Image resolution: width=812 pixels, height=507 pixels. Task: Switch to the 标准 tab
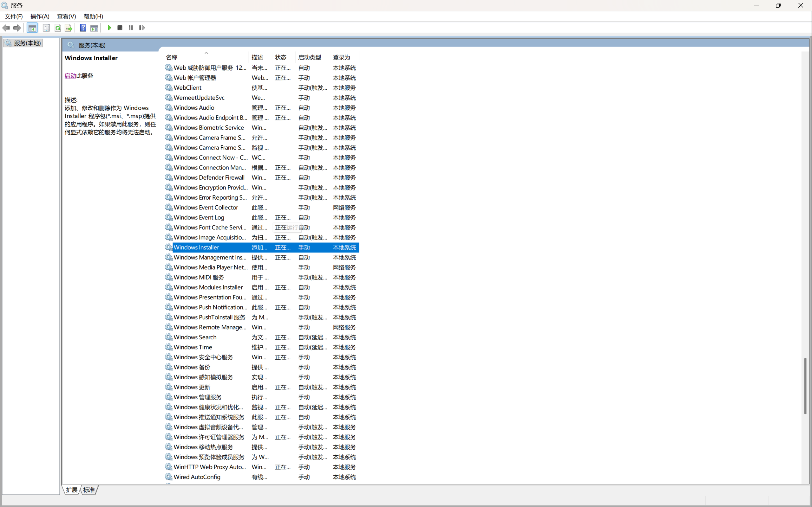[89, 490]
